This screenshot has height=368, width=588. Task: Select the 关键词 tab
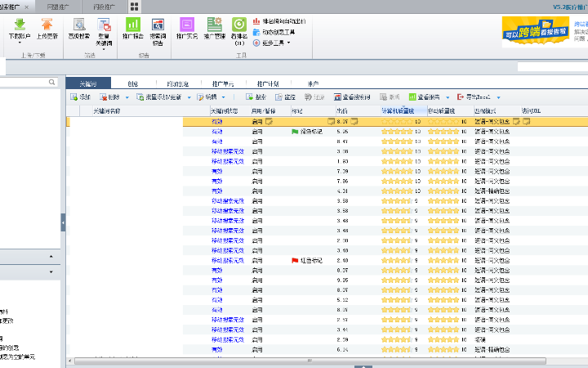(x=88, y=83)
